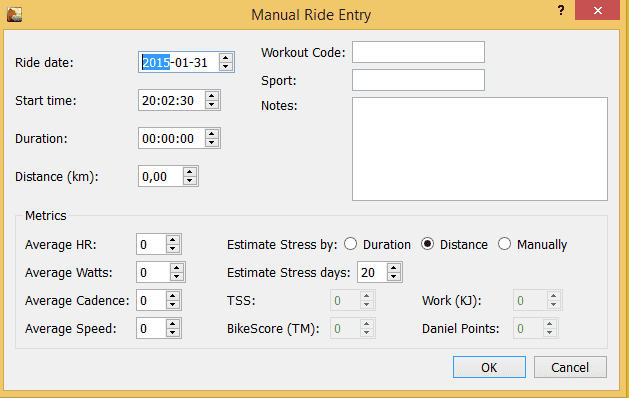The width and height of the screenshot is (629, 398).
Task: Decrease Average Watts with the down arrow
Action: tap(177, 277)
